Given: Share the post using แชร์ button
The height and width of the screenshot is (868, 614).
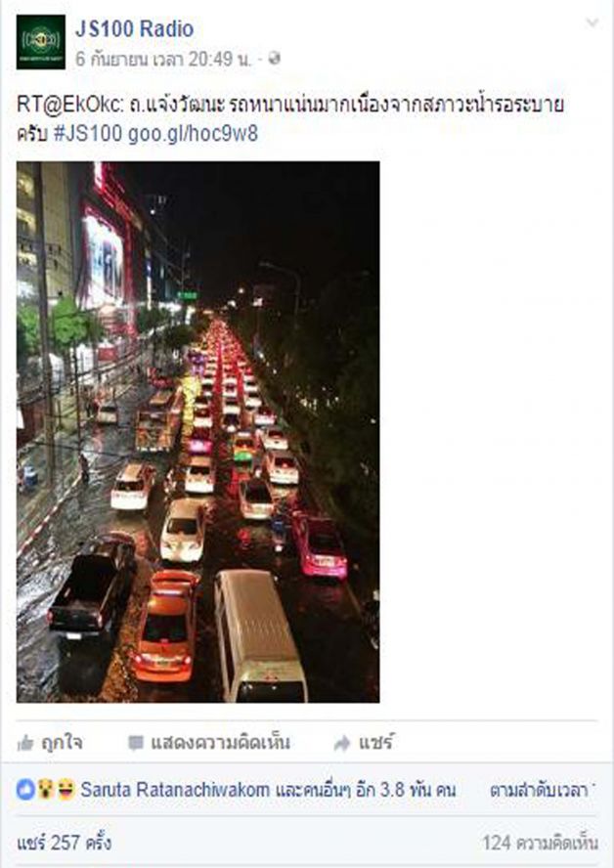Looking at the screenshot, I should pos(364,743).
